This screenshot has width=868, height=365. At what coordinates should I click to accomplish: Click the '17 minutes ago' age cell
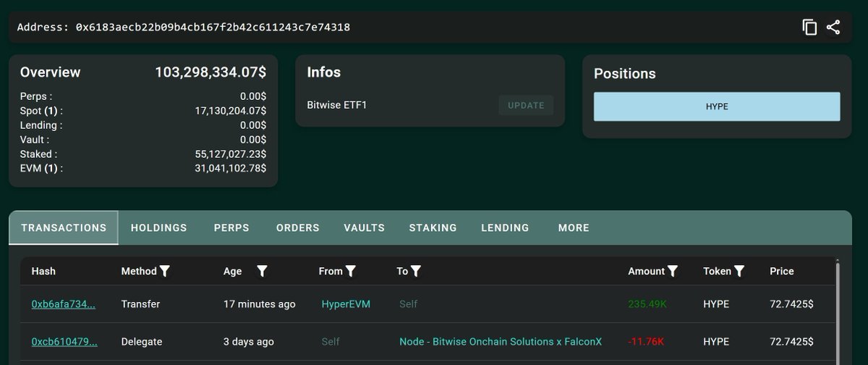(260, 304)
